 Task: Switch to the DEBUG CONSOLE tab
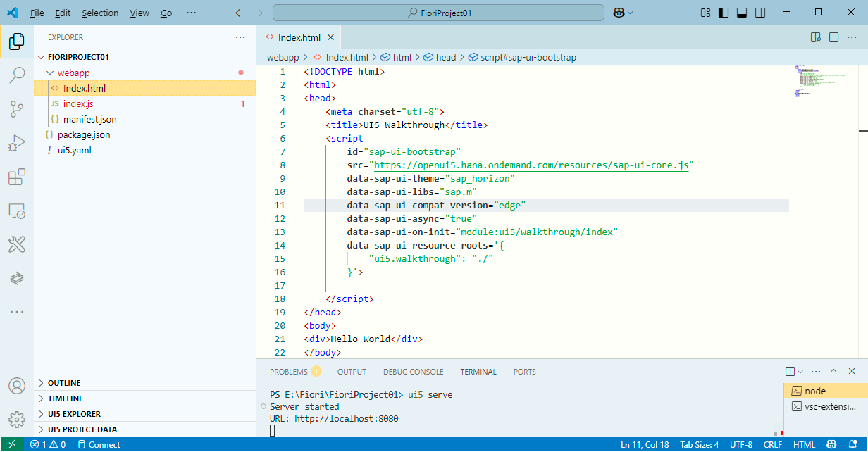tap(414, 372)
